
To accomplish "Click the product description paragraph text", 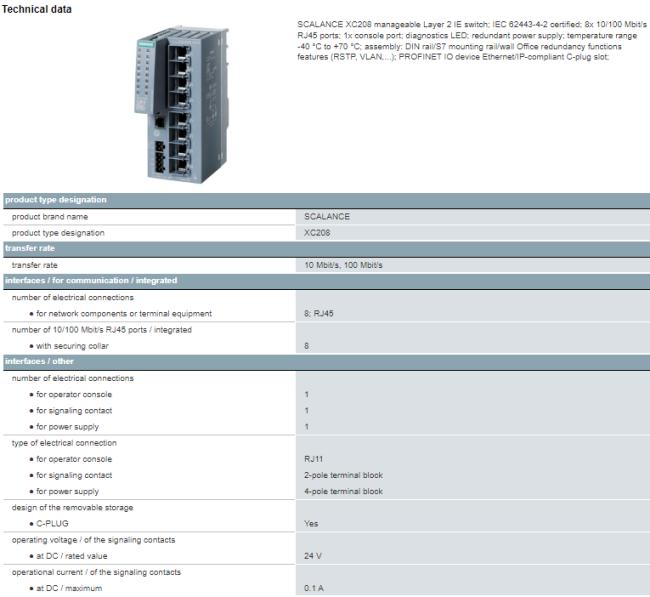I will click(470, 40).
